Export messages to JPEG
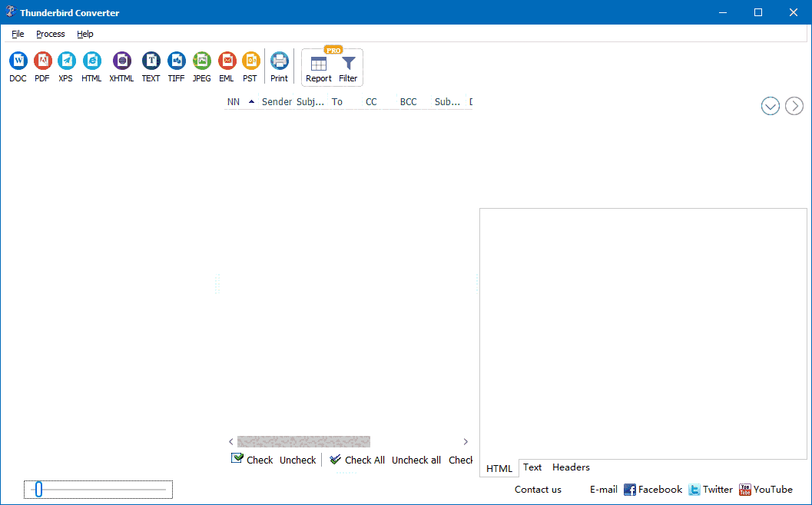 [x=201, y=65]
